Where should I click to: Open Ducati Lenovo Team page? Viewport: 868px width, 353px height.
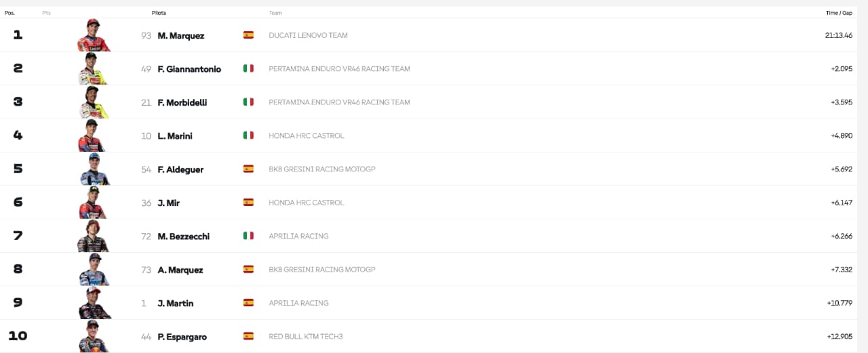point(308,35)
